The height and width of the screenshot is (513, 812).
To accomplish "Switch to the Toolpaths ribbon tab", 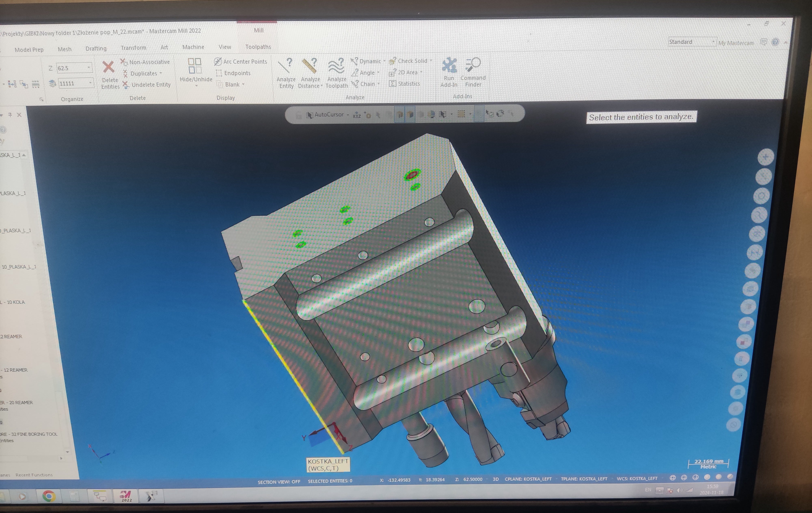I will coord(258,47).
